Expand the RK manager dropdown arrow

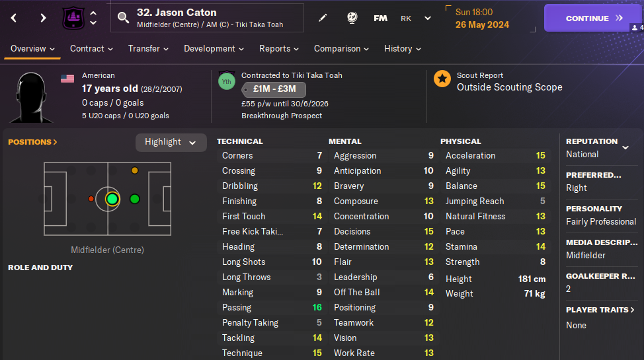428,18
